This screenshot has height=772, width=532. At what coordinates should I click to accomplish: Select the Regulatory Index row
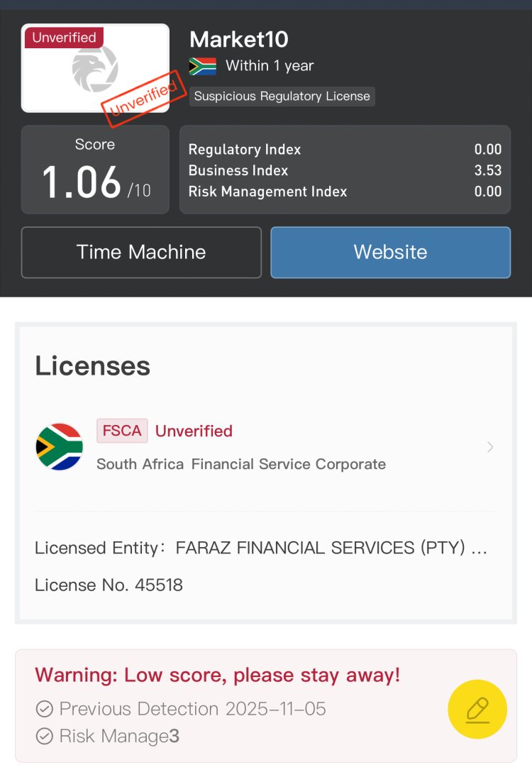345,150
